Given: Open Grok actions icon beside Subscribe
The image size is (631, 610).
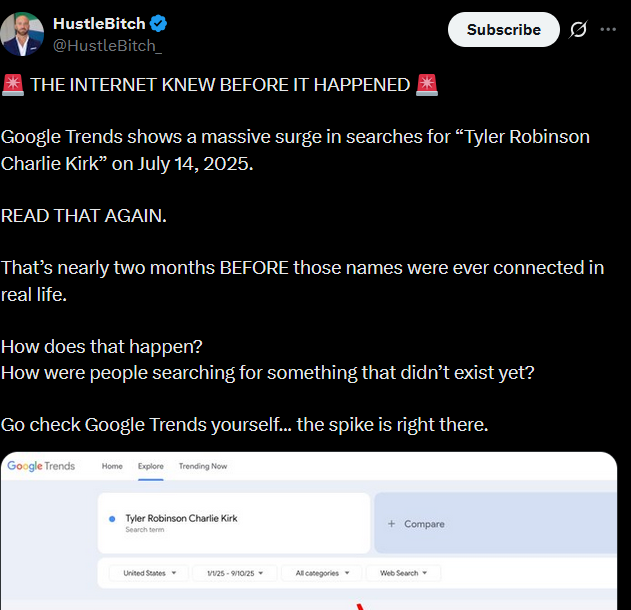Looking at the screenshot, I should click(x=578, y=30).
